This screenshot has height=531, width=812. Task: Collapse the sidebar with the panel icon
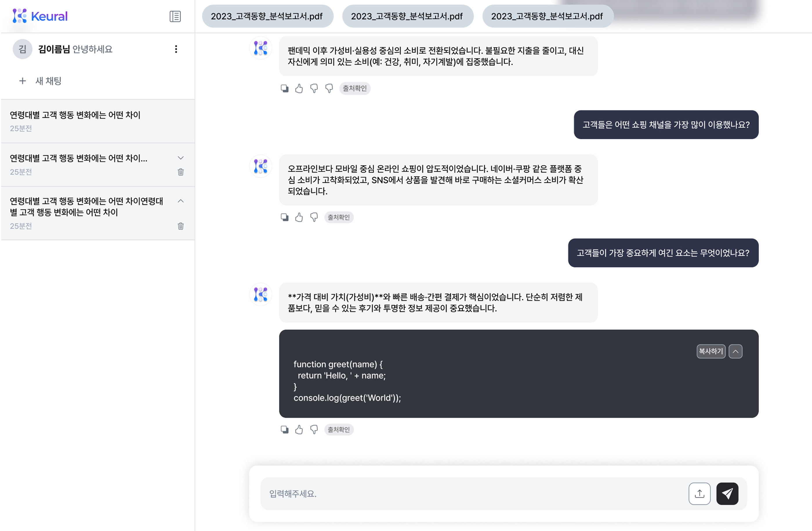click(x=175, y=16)
